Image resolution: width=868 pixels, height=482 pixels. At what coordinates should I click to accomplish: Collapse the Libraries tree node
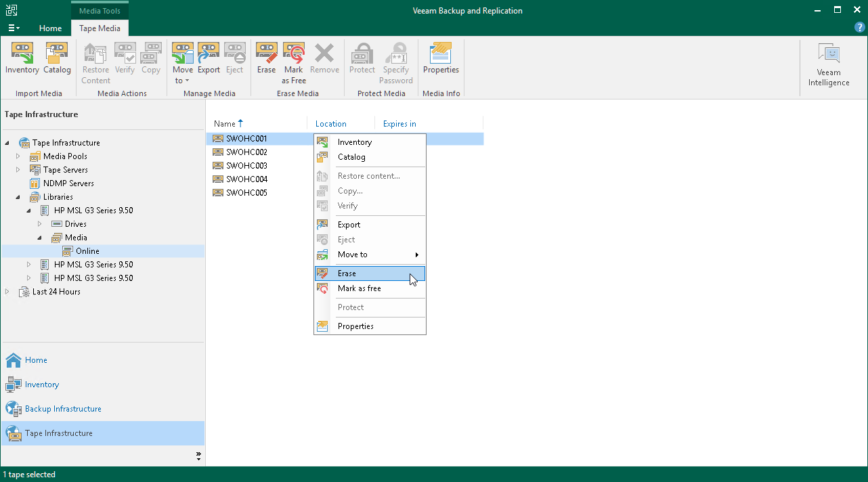tap(18, 197)
